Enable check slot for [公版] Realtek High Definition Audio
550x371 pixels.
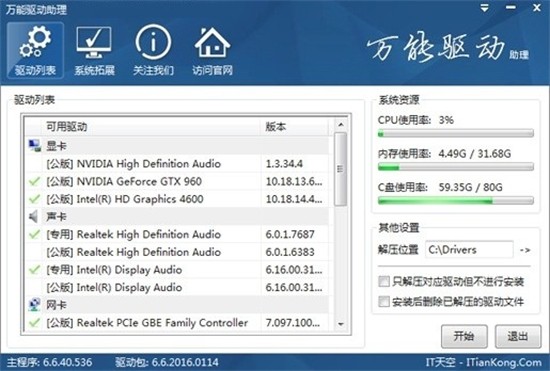coord(34,252)
